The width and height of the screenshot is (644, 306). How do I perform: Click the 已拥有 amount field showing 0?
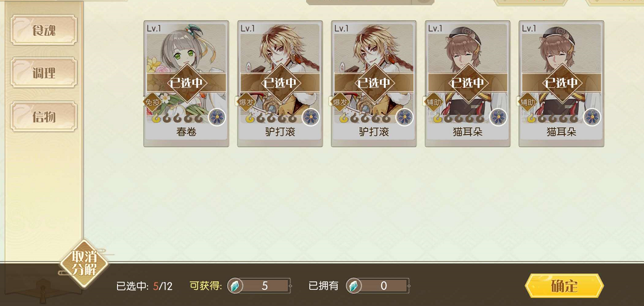coord(383,286)
